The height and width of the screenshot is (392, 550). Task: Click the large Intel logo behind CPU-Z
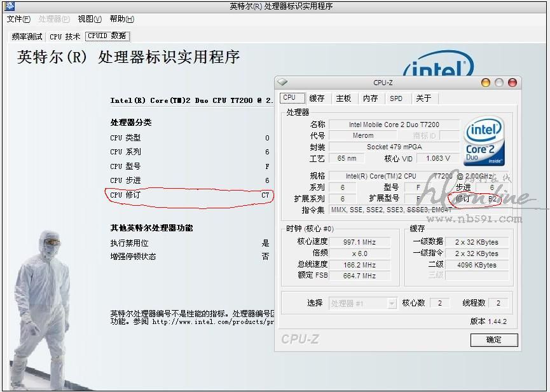439,67
